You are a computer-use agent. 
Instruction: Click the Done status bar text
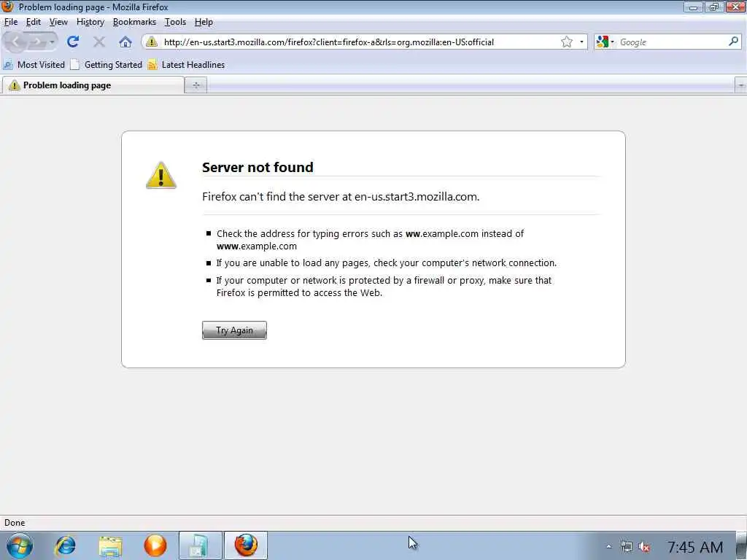pos(15,523)
